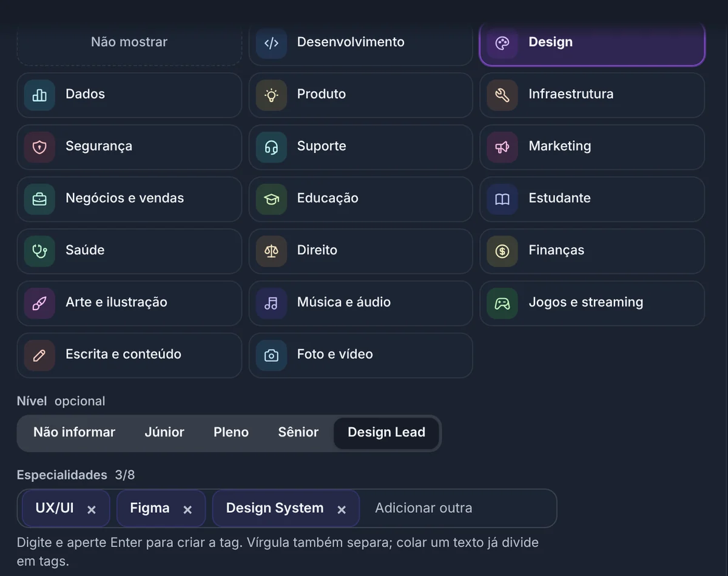Click the tag hint text starting with Digite
Image resolution: width=728 pixels, height=576 pixels.
(277, 552)
